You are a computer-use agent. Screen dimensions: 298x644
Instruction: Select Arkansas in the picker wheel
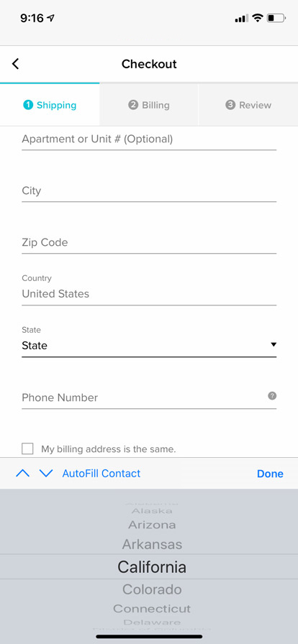pyautogui.click(x=152, y=545)
